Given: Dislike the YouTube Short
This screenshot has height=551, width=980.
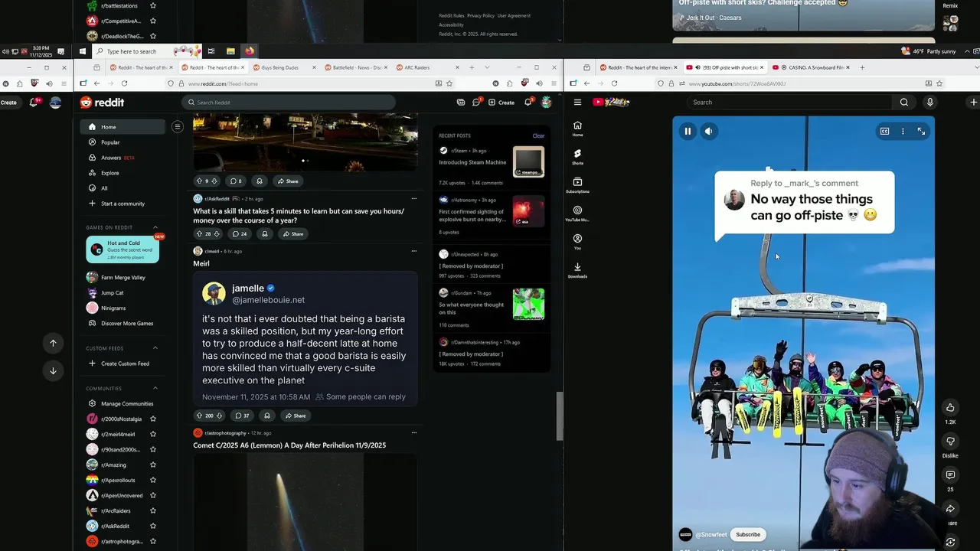Looking at the screenshot, I should [x=950, y=441].
